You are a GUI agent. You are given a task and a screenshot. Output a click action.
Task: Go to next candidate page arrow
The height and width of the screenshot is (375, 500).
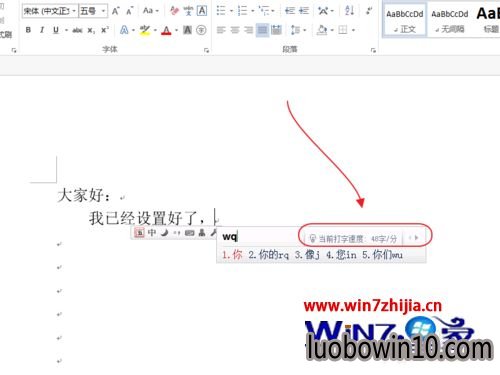(417, 238)
